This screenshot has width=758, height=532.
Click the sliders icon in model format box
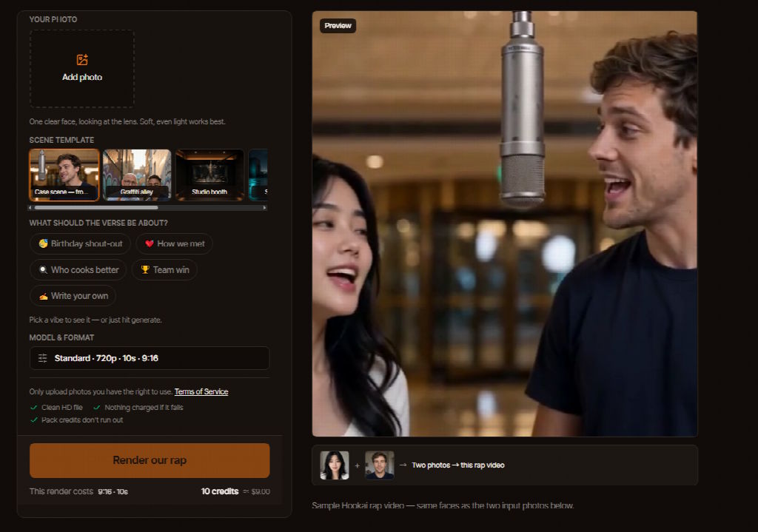[x=42, y=358]
